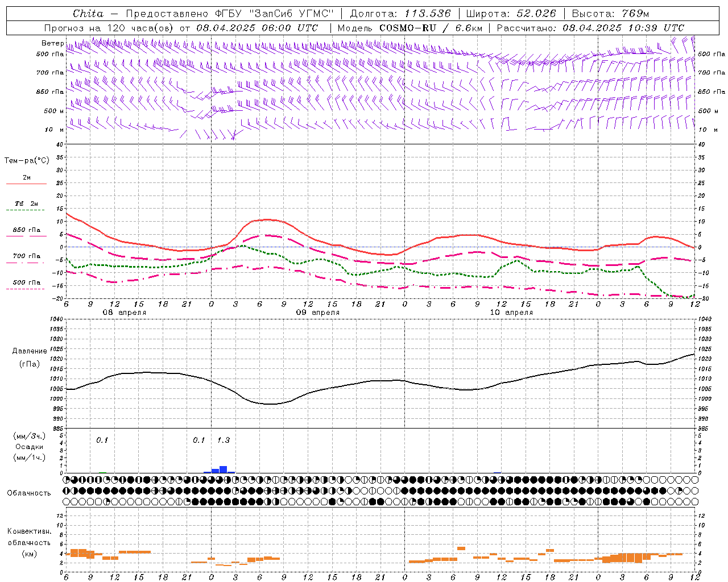The width and height of the screenshot is (728, 582).
Task: Click the "08 апреля" date label
Action: 125,313
